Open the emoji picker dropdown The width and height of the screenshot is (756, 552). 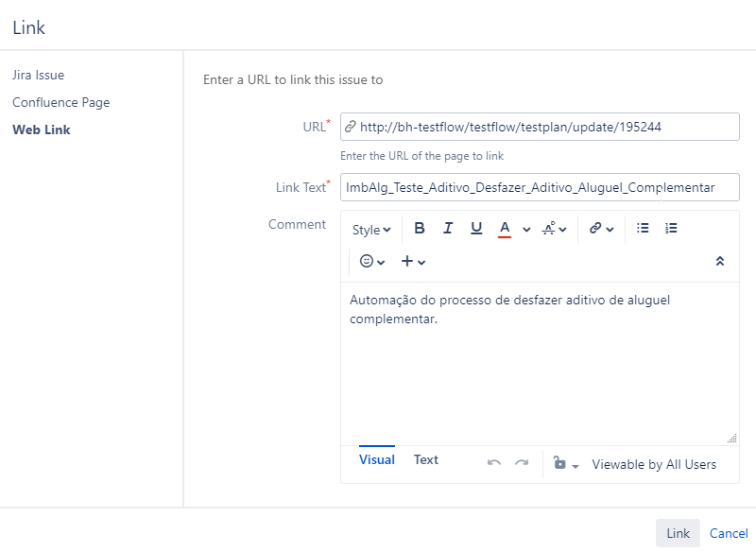point(372,262)
